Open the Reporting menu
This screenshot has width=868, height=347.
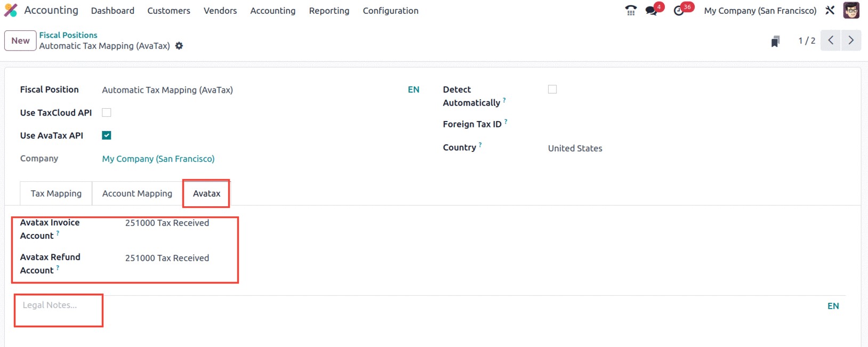[329, 11]
